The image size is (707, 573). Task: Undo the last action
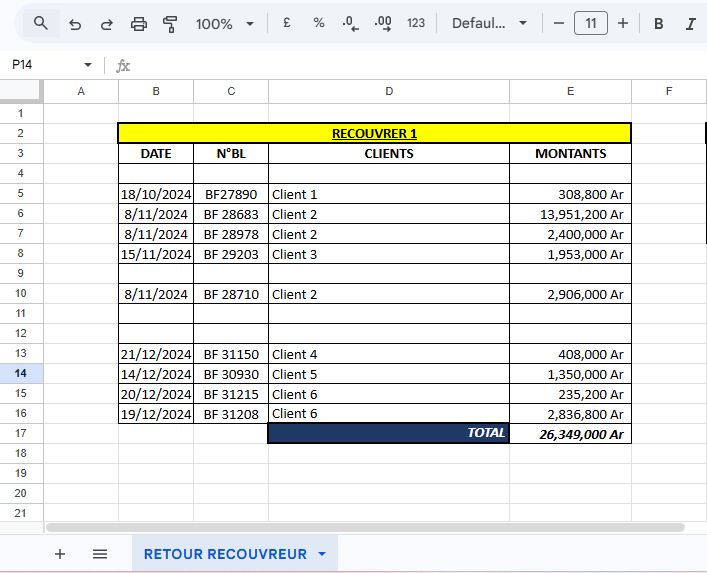point(75,23)
